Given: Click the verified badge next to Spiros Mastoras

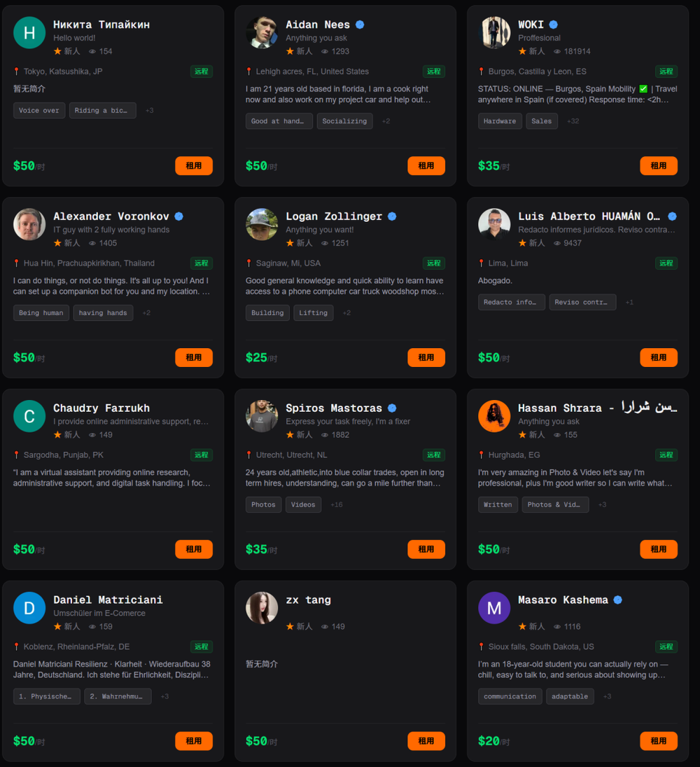Looking at the screenshot, I should 392,408.
